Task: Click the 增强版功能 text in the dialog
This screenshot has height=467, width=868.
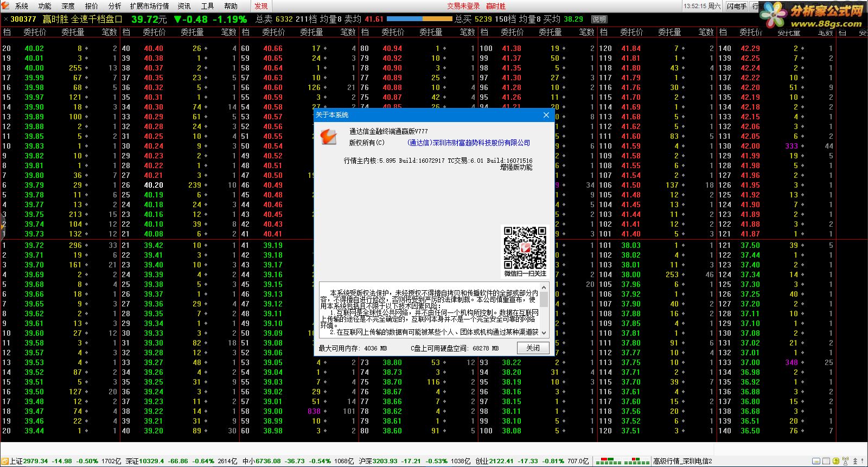Action: coord(516,168)
